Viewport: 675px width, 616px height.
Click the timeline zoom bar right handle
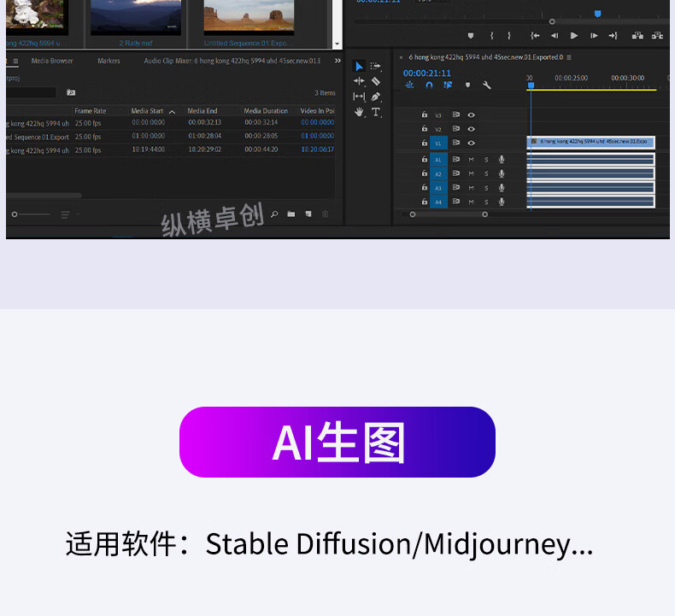[484, 214]
